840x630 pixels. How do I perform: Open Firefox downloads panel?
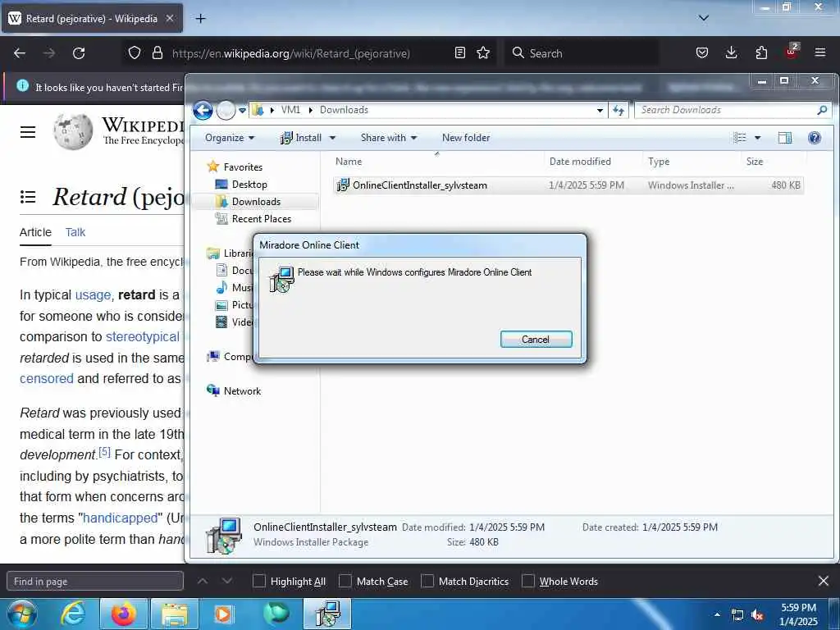pyautogui.click(x=731, y=53)
